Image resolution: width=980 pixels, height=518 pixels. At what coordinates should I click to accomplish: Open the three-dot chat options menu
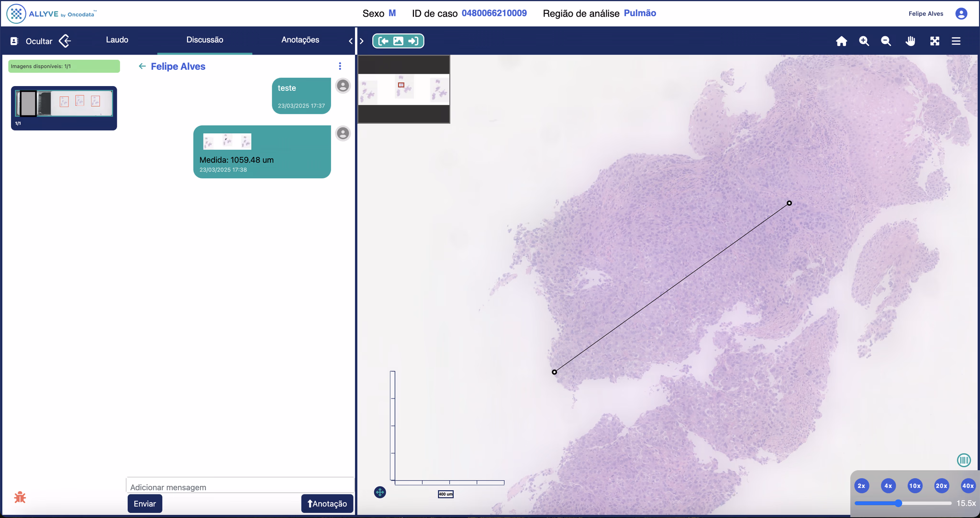click(x=340, y=66)
